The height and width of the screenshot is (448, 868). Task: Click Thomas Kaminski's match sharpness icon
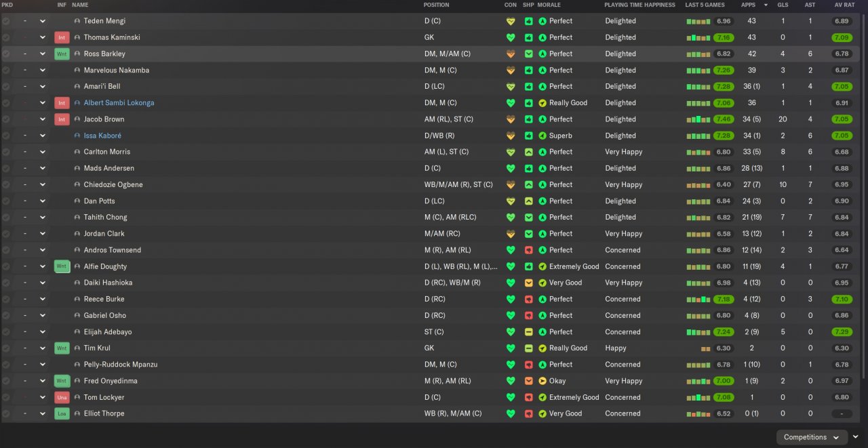[529, 37]
